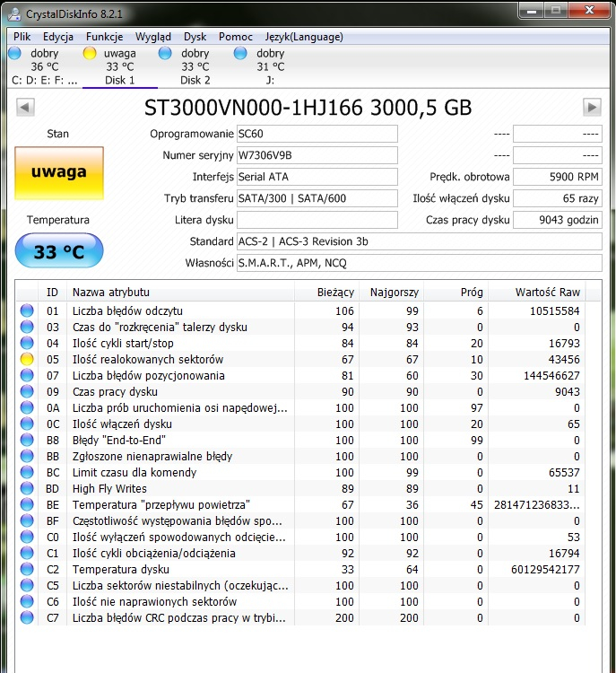Click status dot for attribute C2 Temperatura dysku
The image size is (616, 673).
(27, 569)
